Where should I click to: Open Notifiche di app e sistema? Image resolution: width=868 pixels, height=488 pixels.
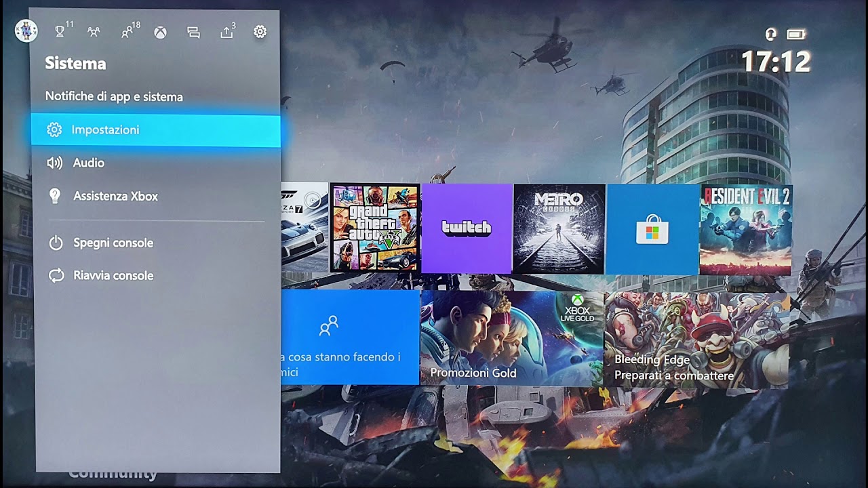coord(113,96)
